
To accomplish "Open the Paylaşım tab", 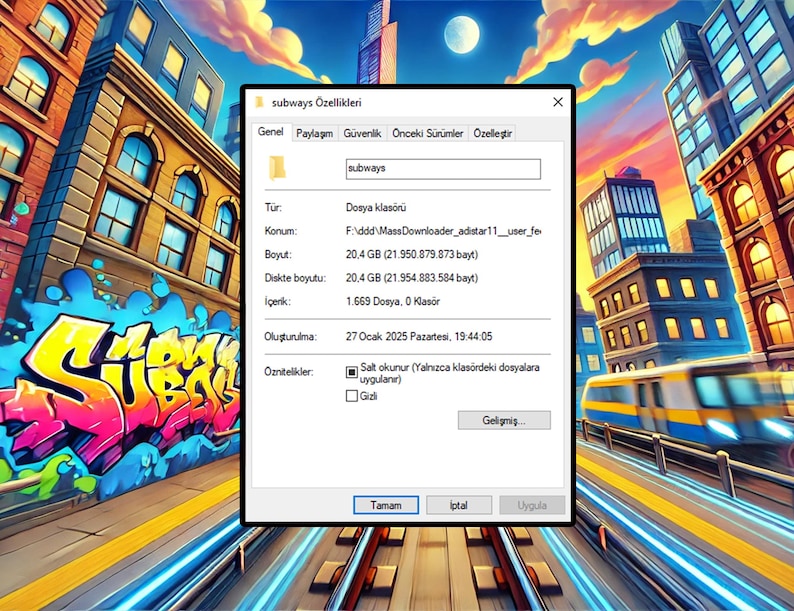I will [314, 133].
